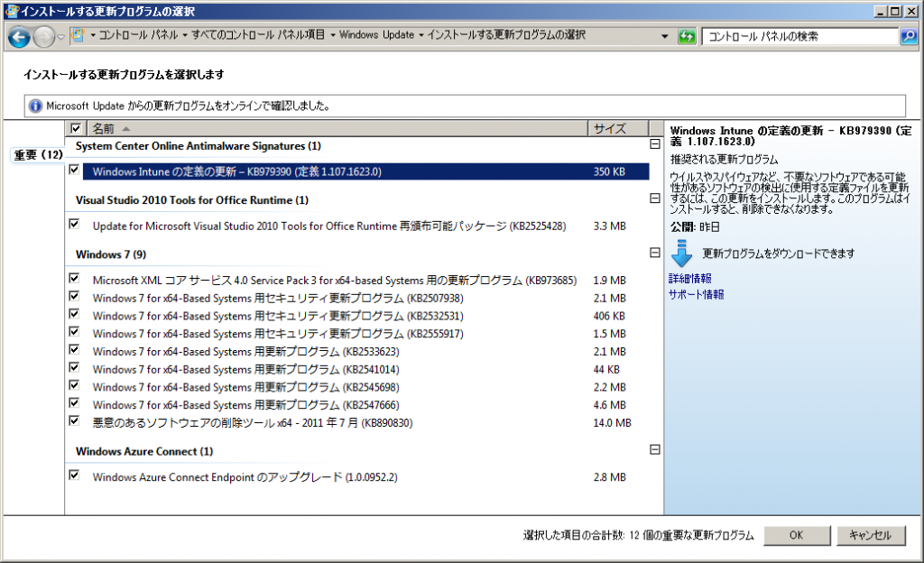Uncheck Windows Azure Connect Endpoint upgrade
The image size is (924, 563).
(x=74, y=475)
